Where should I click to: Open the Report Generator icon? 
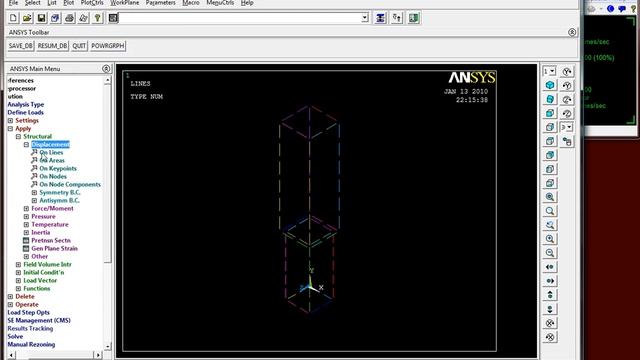[x=83, y=18]
